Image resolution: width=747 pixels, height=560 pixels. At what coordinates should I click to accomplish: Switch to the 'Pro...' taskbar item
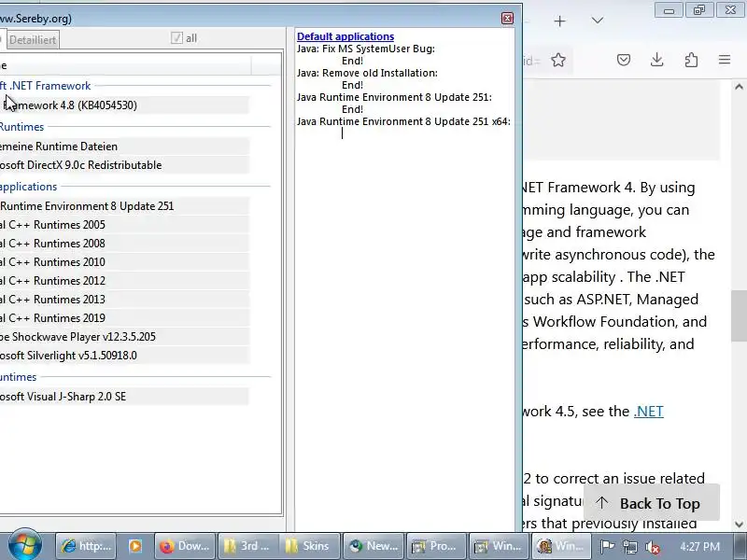pos(436,546)
